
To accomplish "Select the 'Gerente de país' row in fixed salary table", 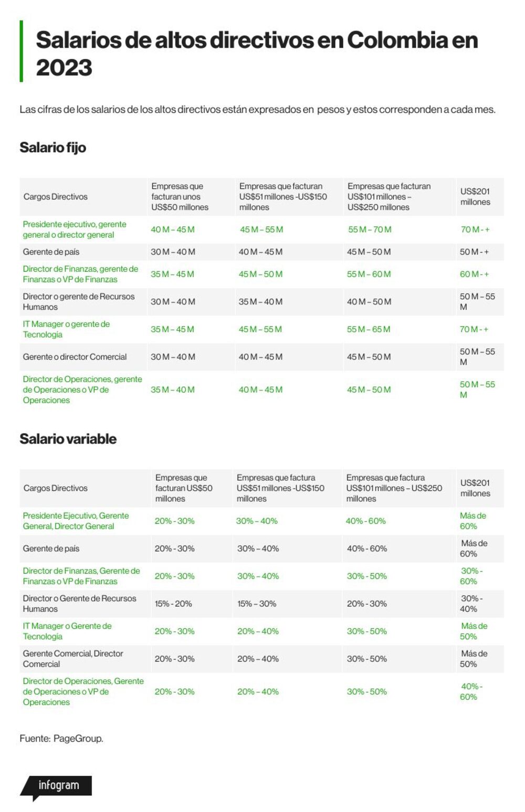I will point(261,252).
